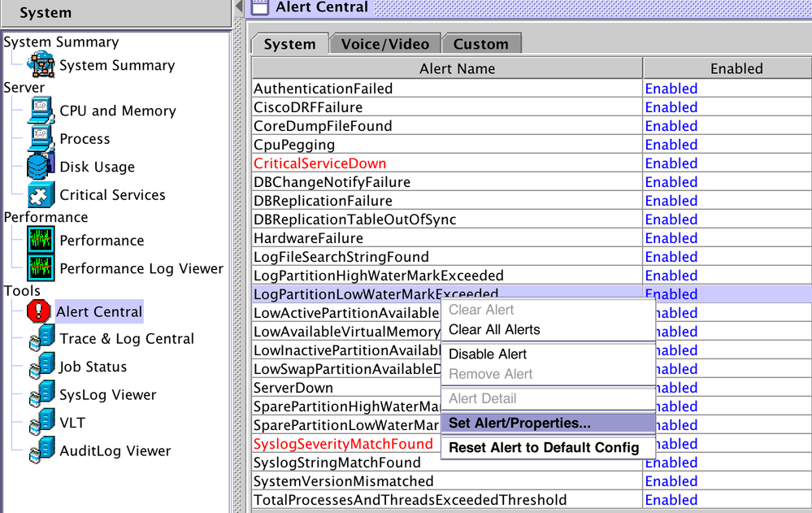Select the LogPartitionLowWaterMarkExceeded alert row
812x513 pixels.
(x=447, y=293)
